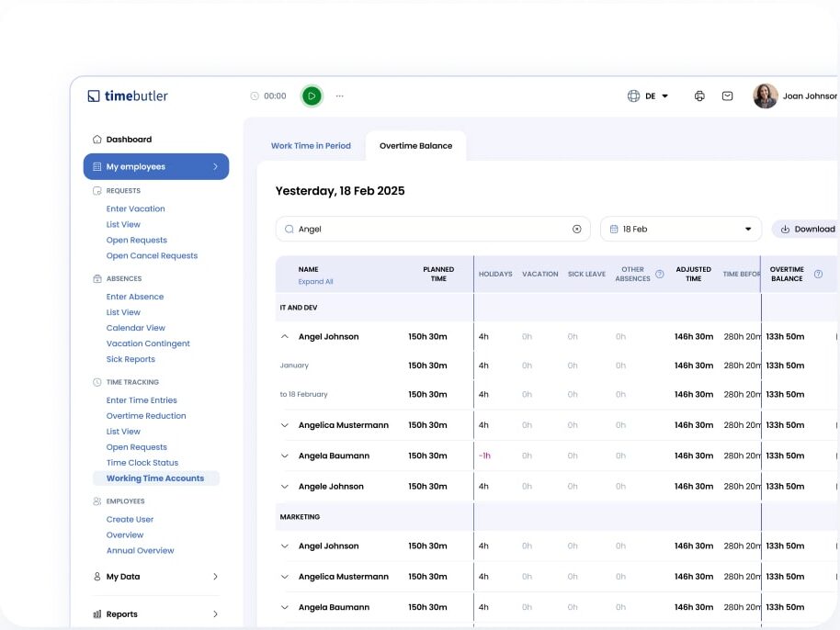Open the three-dot timer options menu
This screenshot has height=630, width=840.
(340, 96)
